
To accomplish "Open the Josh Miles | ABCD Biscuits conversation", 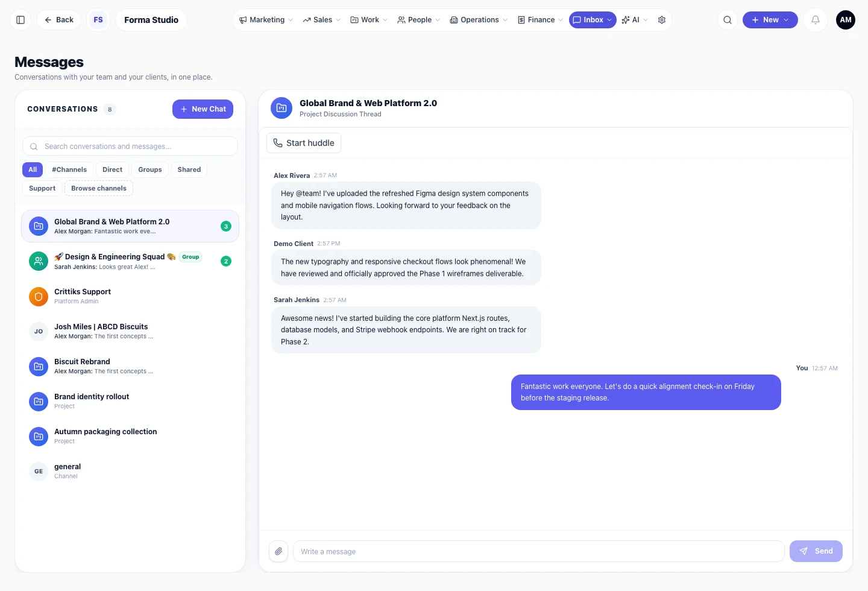I will coord(130,332).
